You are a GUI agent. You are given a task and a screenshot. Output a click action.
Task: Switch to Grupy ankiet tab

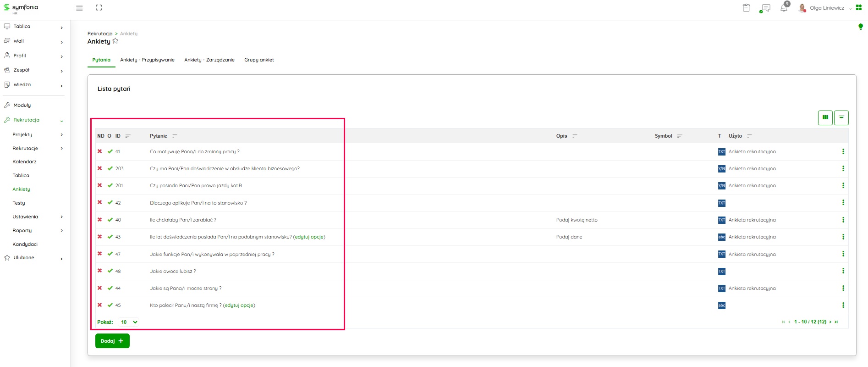point(259,60)
